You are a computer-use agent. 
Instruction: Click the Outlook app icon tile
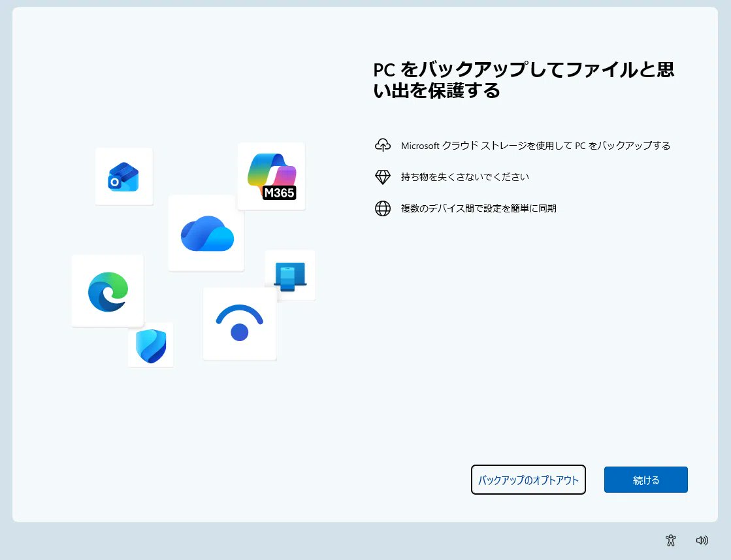124,176
